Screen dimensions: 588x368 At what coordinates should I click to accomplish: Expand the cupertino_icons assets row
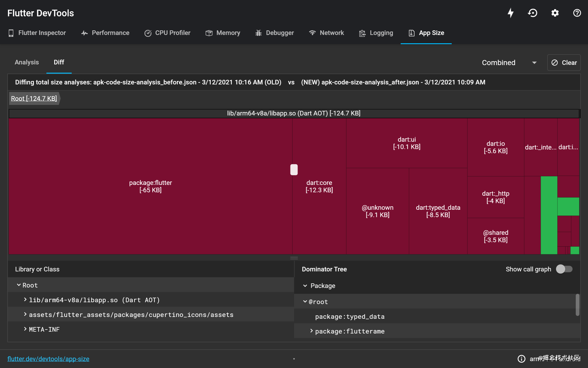coord(25,314)
